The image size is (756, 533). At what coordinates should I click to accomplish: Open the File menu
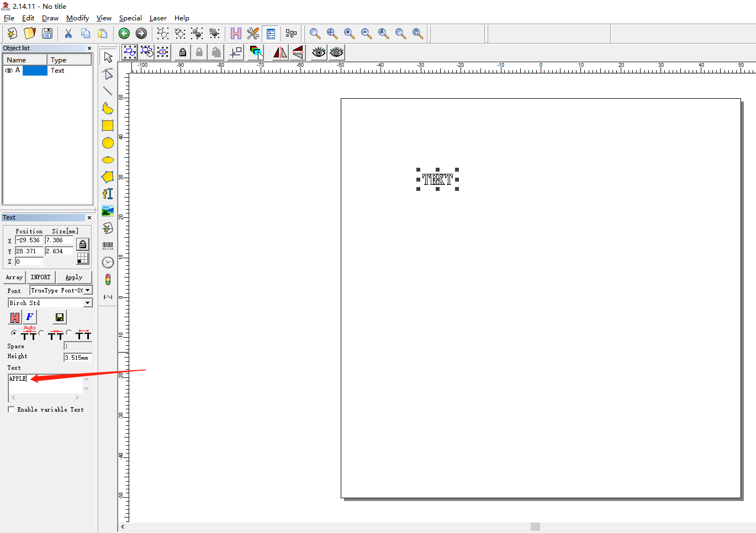click(9, 18)
